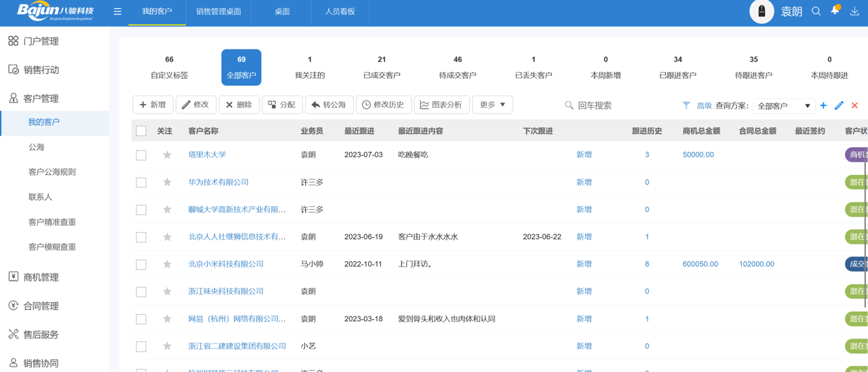868x372 pixels.
Task: Check the select-all checkbox in table header
Action: click(141, 131)
